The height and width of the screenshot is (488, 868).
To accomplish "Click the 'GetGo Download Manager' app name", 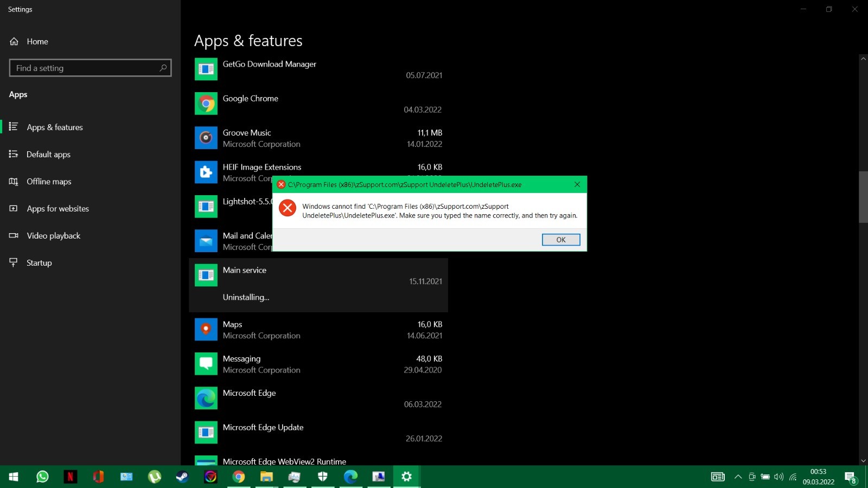I will click(x=270, y=64).
